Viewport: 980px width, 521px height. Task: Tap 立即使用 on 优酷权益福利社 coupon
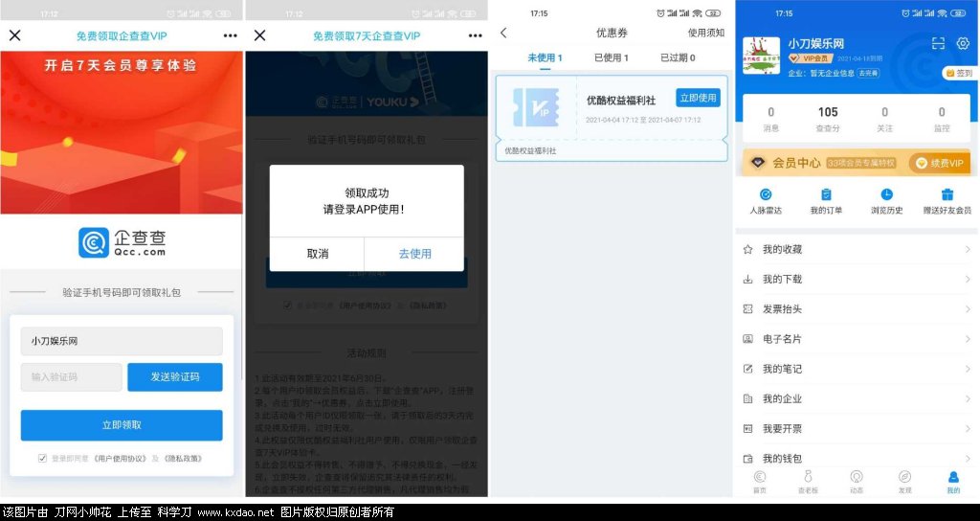(x=698, y=98)
